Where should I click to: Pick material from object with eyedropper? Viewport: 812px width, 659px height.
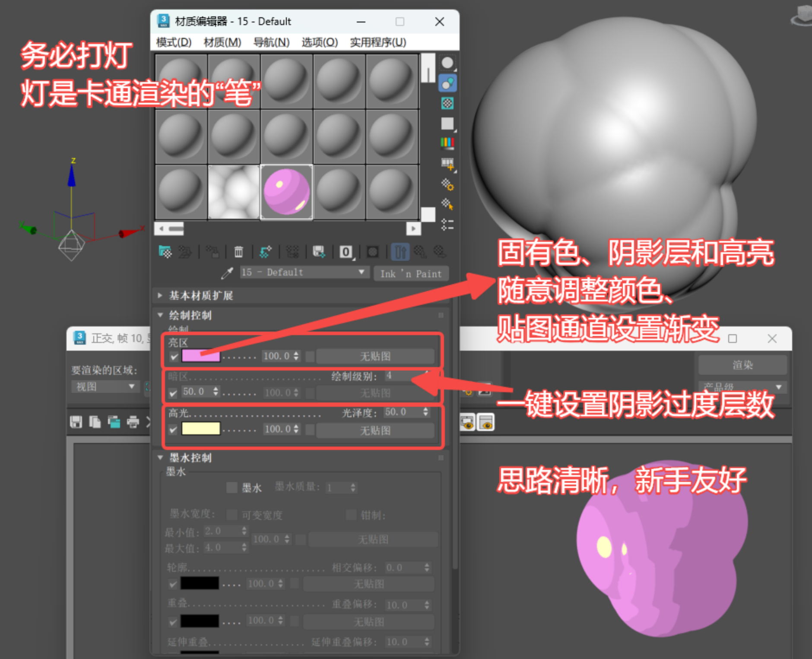(x=227, y=273)
